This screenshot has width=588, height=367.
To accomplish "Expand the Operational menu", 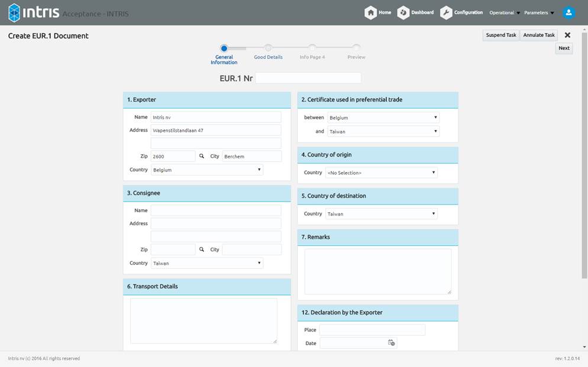I will pyautogui.click(x=505, y=13).
